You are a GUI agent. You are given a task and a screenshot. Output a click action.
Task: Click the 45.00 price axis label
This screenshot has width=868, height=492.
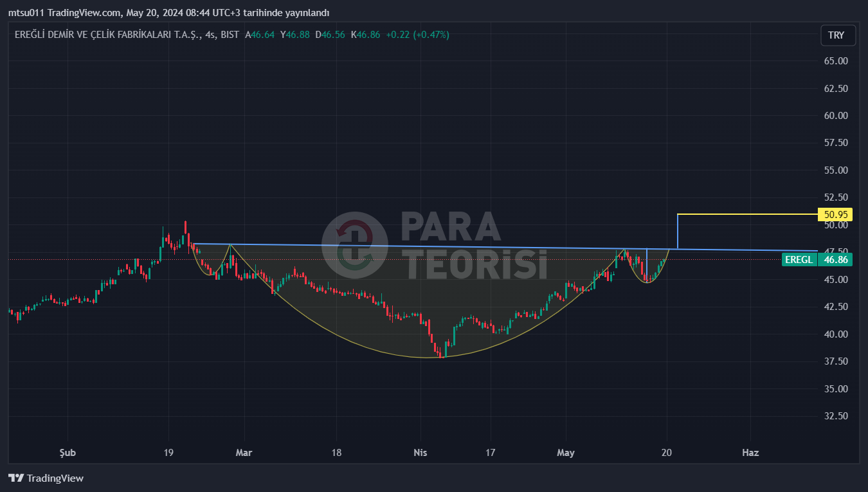pos(836,280)
